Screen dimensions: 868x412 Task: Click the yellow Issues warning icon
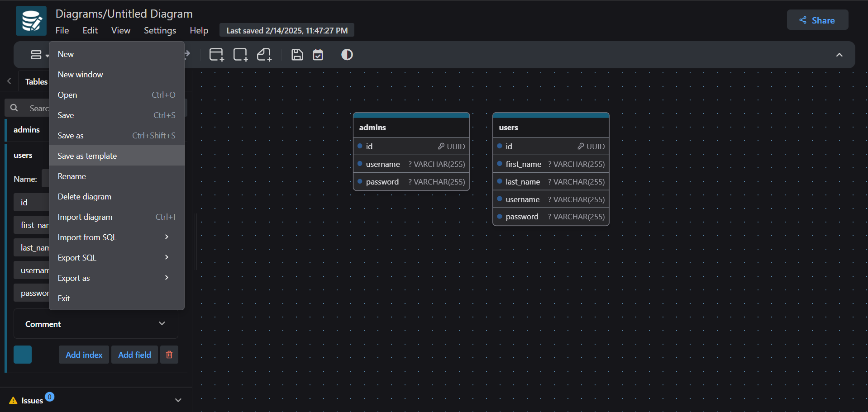click(x=13, y=400)
